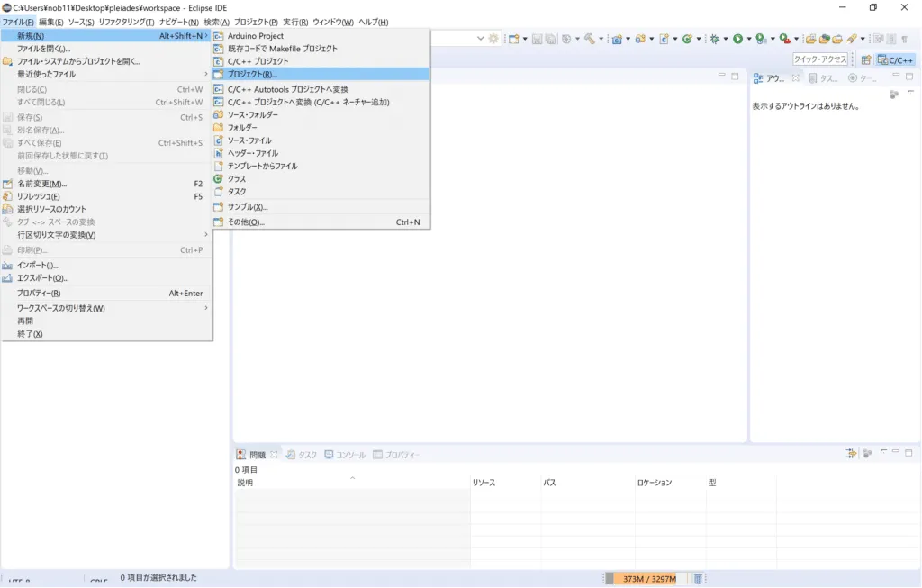Choose その他(O)... menu entry
922x588 pixels.
click(321, 222)
